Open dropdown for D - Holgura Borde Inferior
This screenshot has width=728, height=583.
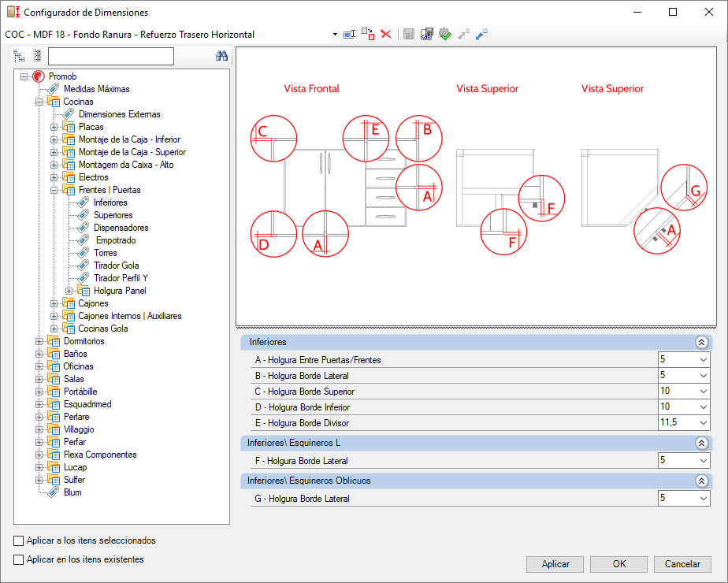[704, 407]
